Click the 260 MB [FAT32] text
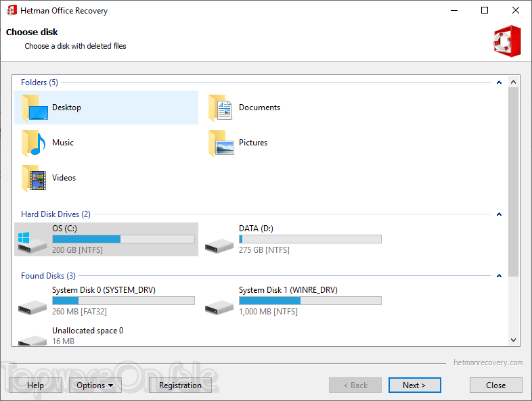Screen dimensions: 532x401 [x=79, y=312]
